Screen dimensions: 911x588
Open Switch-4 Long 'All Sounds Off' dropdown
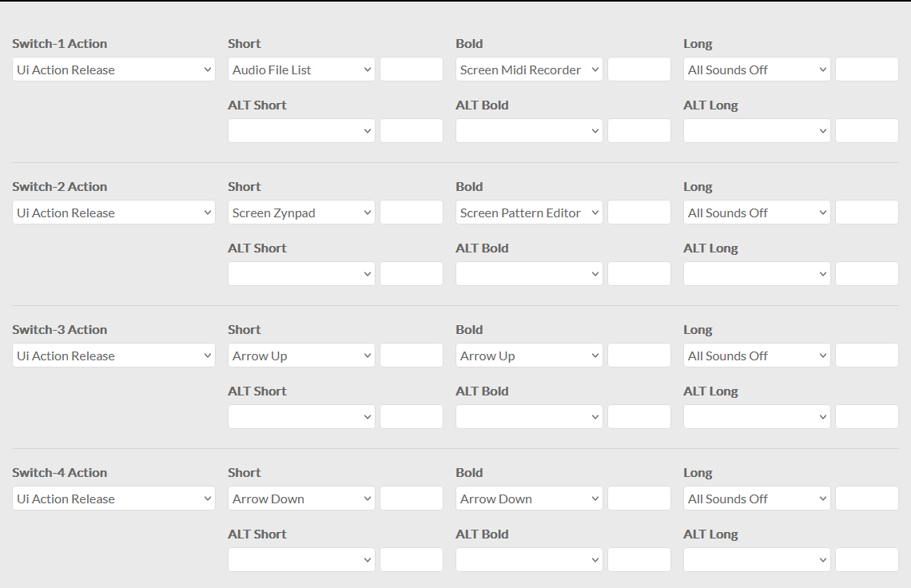(757, 499)
